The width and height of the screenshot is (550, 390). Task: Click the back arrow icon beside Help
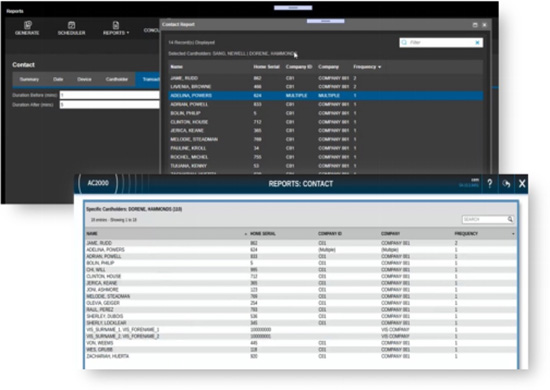(x=506, y=183)
